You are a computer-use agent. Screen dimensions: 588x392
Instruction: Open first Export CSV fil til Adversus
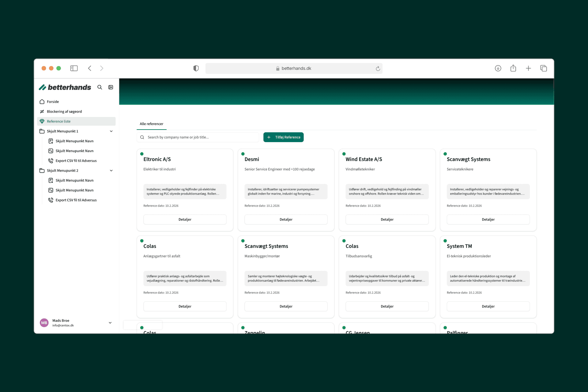pos(76,161)
